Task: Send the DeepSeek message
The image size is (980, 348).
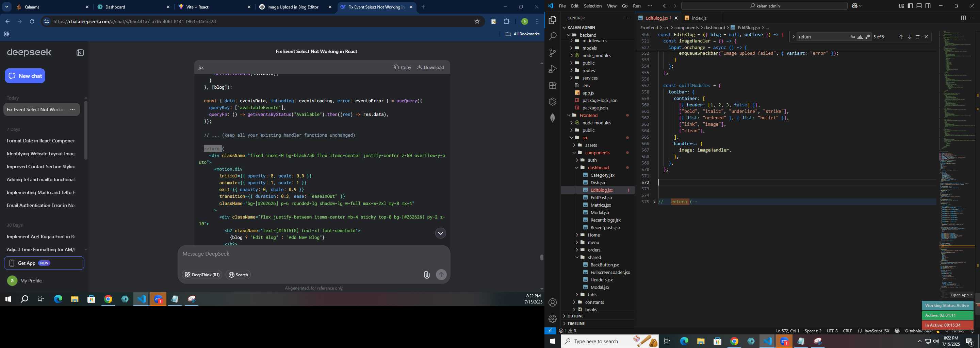Action: click(x=441, y=275)
